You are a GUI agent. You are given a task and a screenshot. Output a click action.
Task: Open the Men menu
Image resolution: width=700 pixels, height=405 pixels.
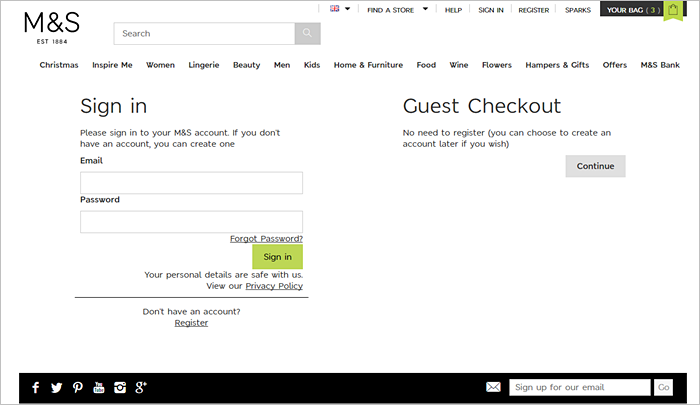point(282,65)
